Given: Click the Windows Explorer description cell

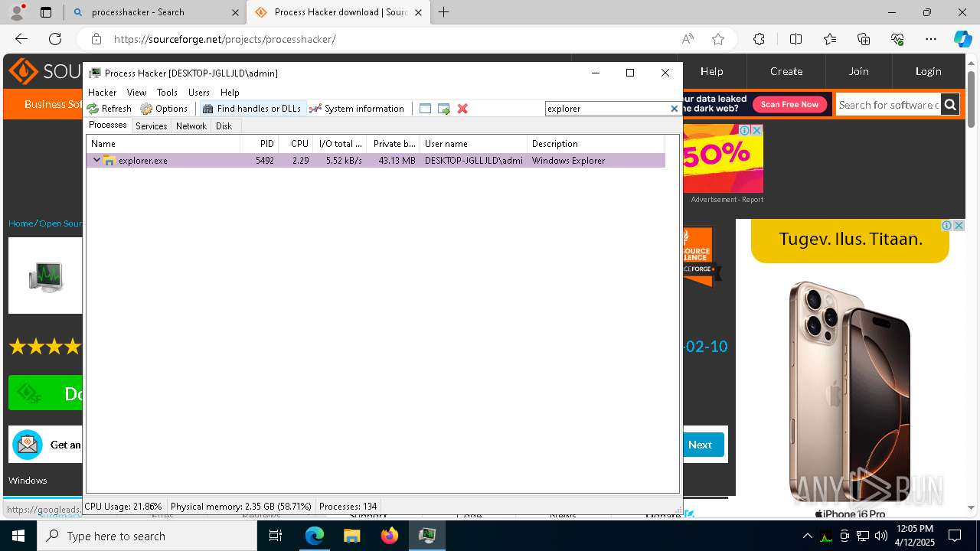Looking at the screenshot, I should click(568, 161).
